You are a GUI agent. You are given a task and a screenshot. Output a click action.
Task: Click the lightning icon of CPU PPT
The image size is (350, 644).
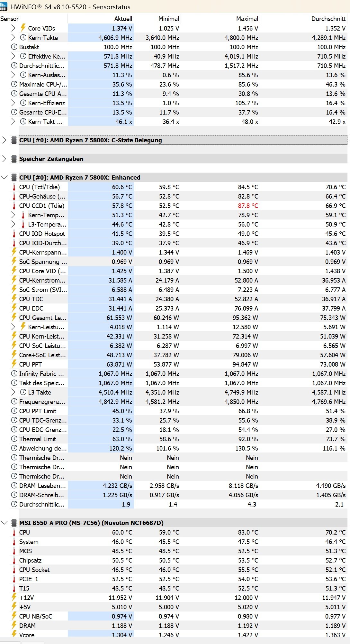point(14,364)
